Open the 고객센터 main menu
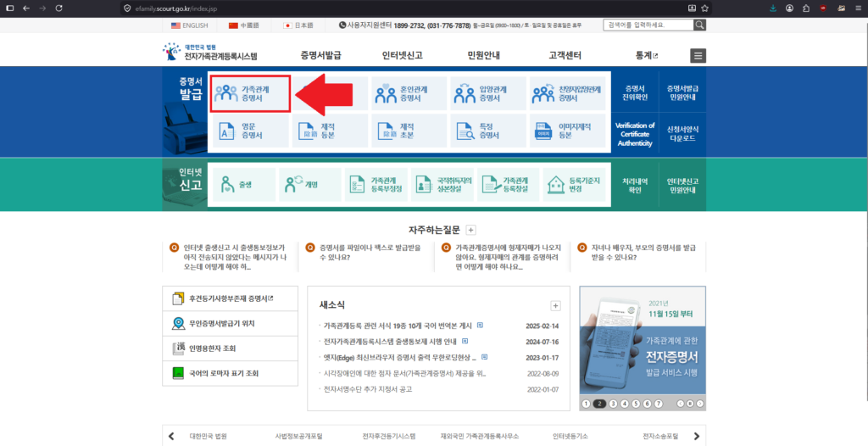 coord(565,55)
